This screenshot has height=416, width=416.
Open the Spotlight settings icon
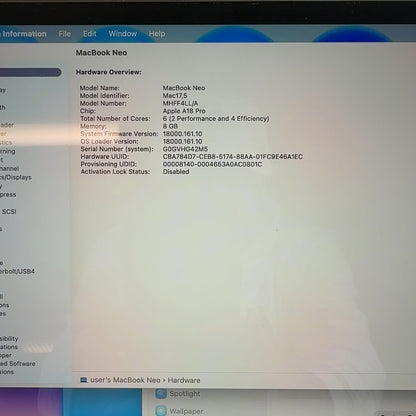(x=161, y=394)
